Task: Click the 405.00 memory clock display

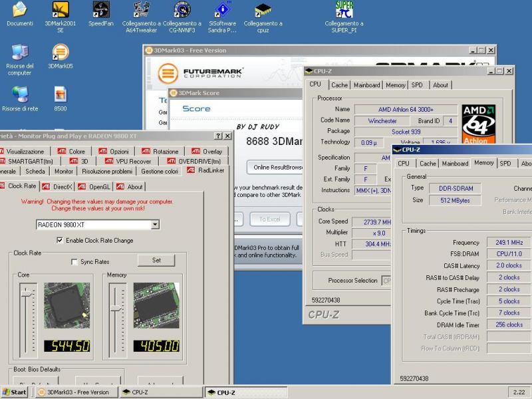Action: (156, 346)
